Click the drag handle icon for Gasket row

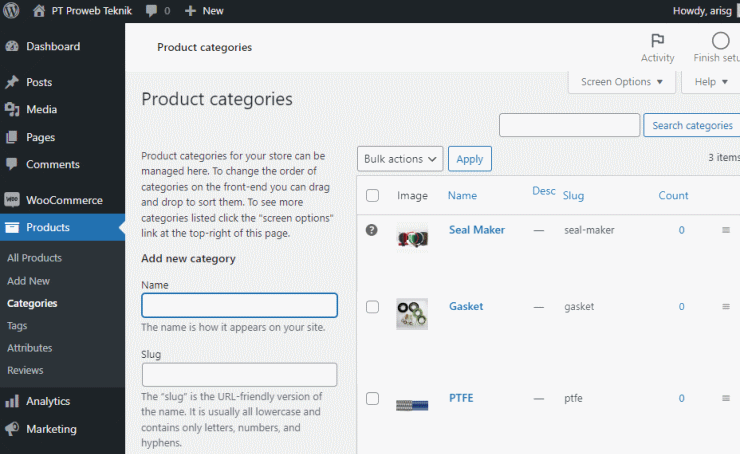[x=726, y=306]
